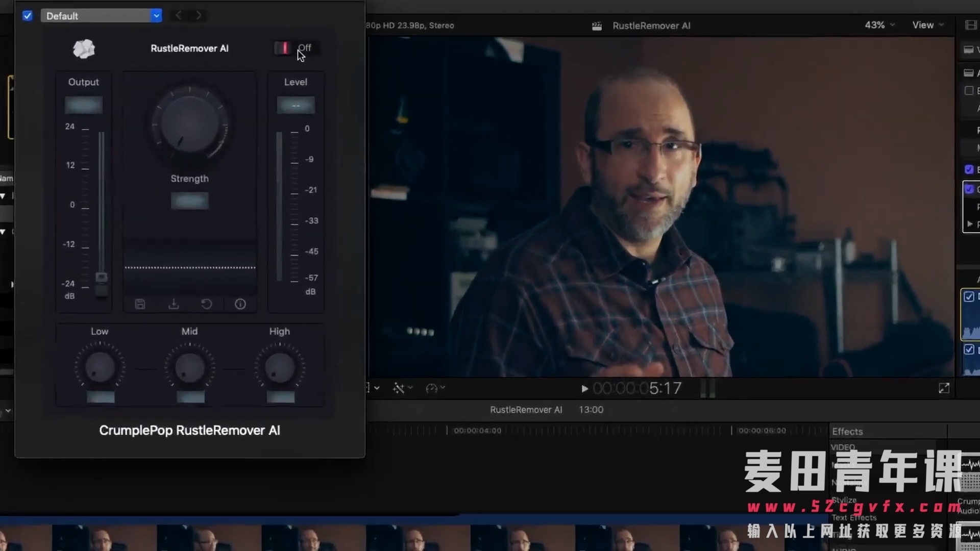Enter full screen viewer with expand icon
The width and height of the screenshot is (980, 551).
[x=944, y=389]
